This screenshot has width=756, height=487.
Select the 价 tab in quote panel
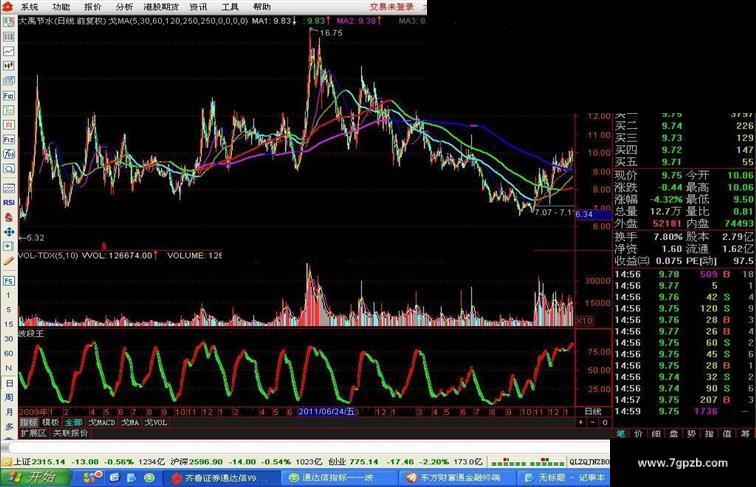(x=638, y=433)
